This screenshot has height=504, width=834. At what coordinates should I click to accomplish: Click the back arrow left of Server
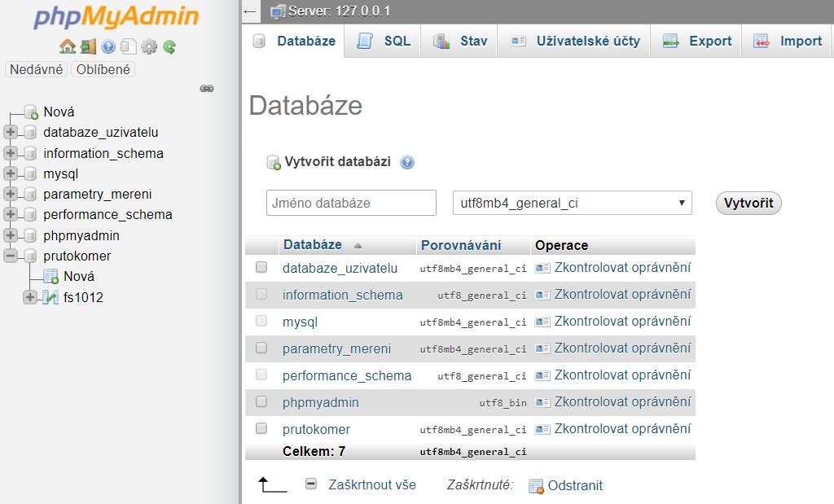pyautogui.click(x=249, y=11)
